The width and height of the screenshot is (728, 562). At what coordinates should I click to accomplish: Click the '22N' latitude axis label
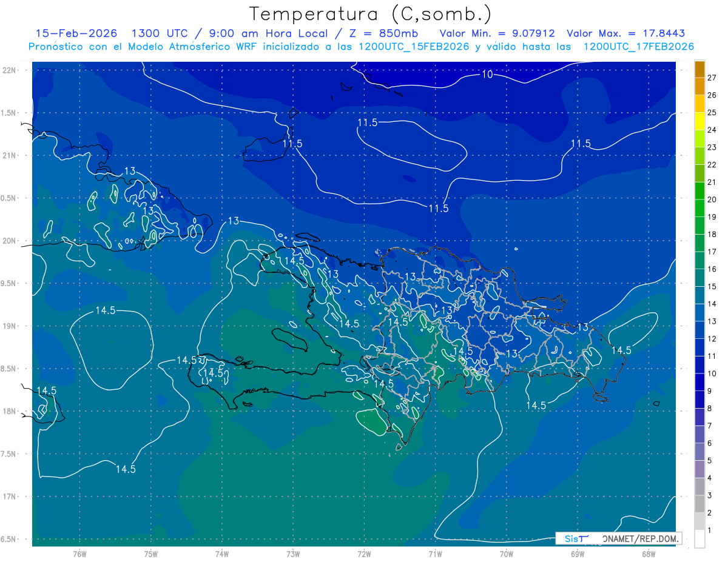[x=9, y=70]
